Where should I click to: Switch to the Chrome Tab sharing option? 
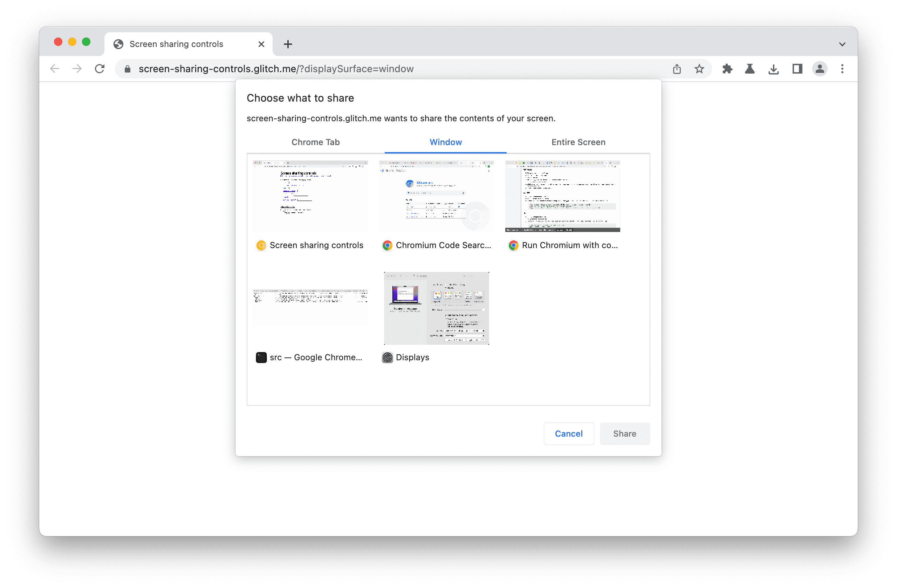316,141
